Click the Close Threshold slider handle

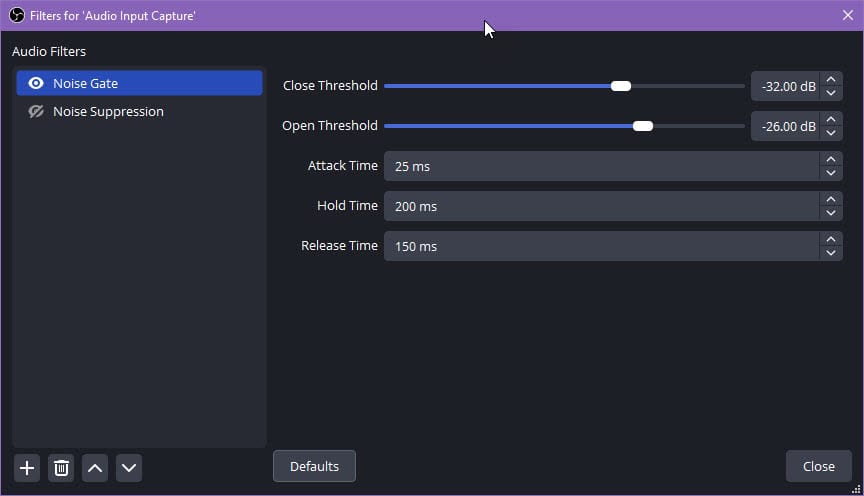(621, 86)
